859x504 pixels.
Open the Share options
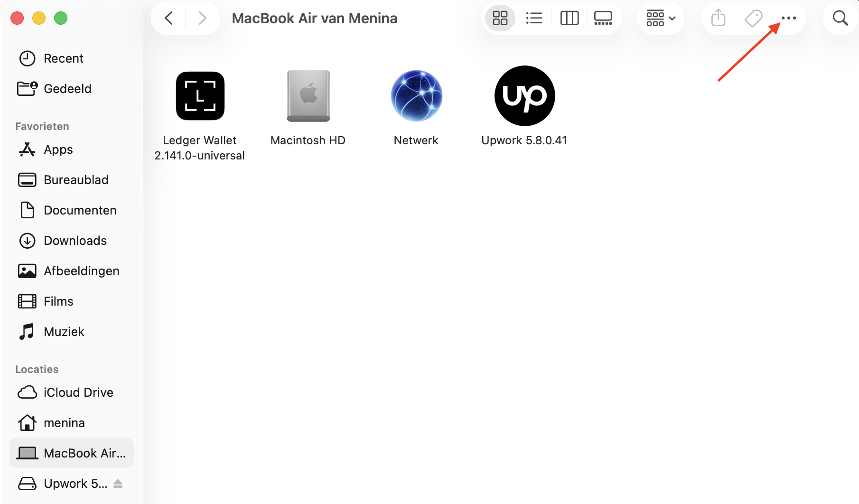(x=718, y=18)
